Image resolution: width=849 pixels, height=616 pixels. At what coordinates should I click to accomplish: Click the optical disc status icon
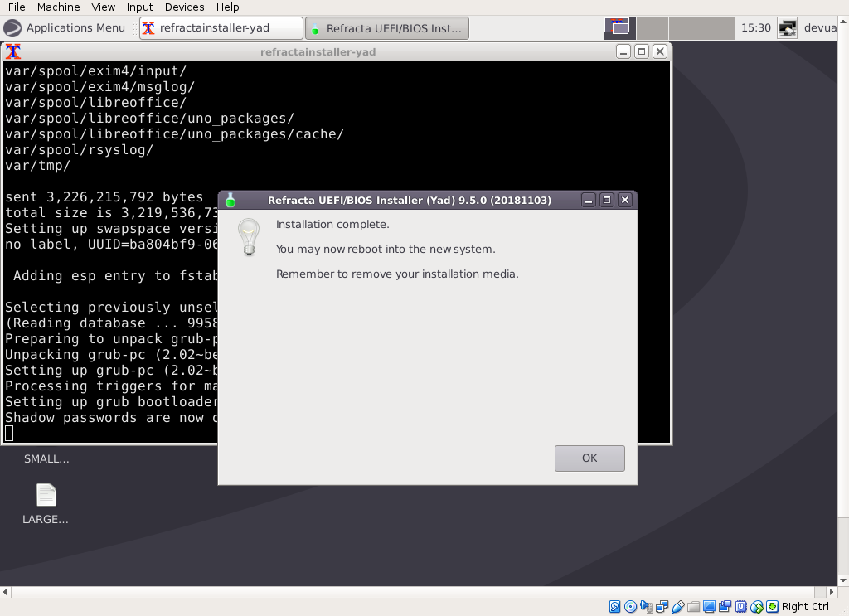point(630,607)
